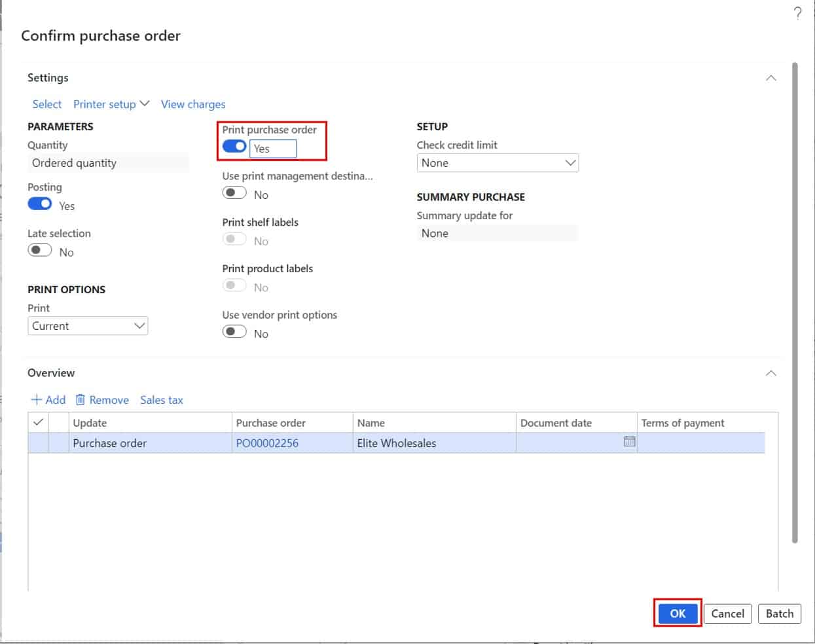Toggle the Posting switch
Image resolution: width=815 pixels, height=644 pixels.
click(x=40, y=204)
